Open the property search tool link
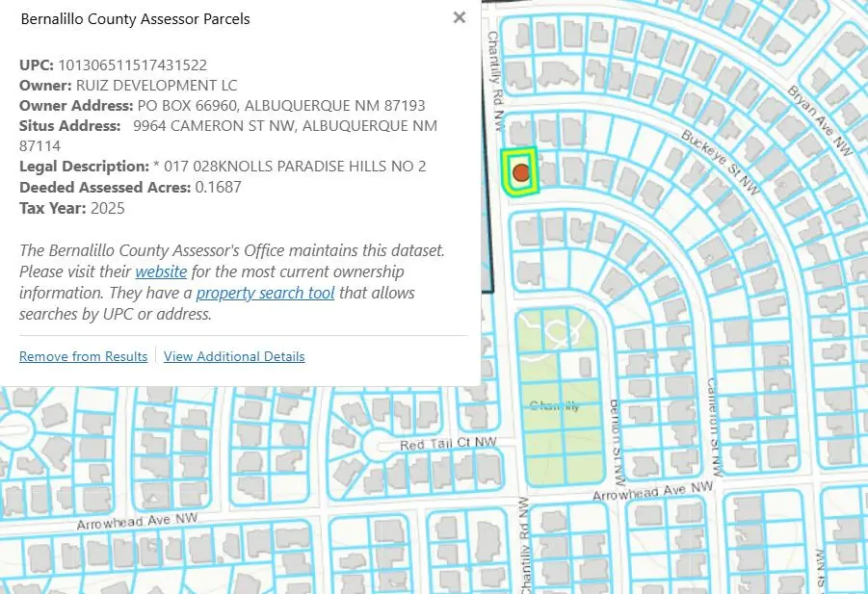868x594 pixels. pos(265,293)
